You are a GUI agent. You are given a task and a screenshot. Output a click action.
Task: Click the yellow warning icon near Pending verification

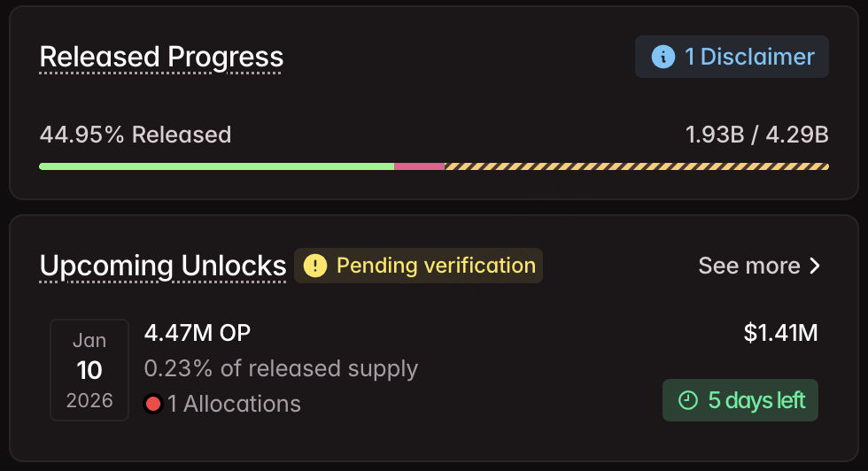pyautogui.click(x=315, y=266)
